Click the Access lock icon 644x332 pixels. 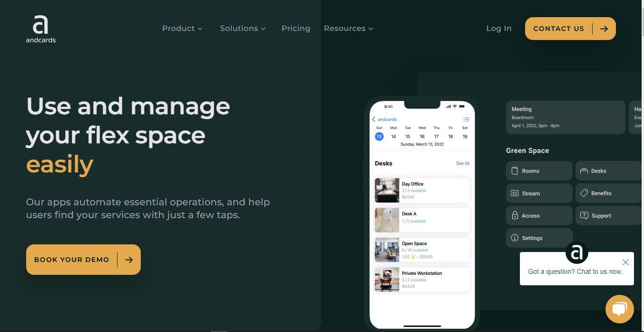515,215
